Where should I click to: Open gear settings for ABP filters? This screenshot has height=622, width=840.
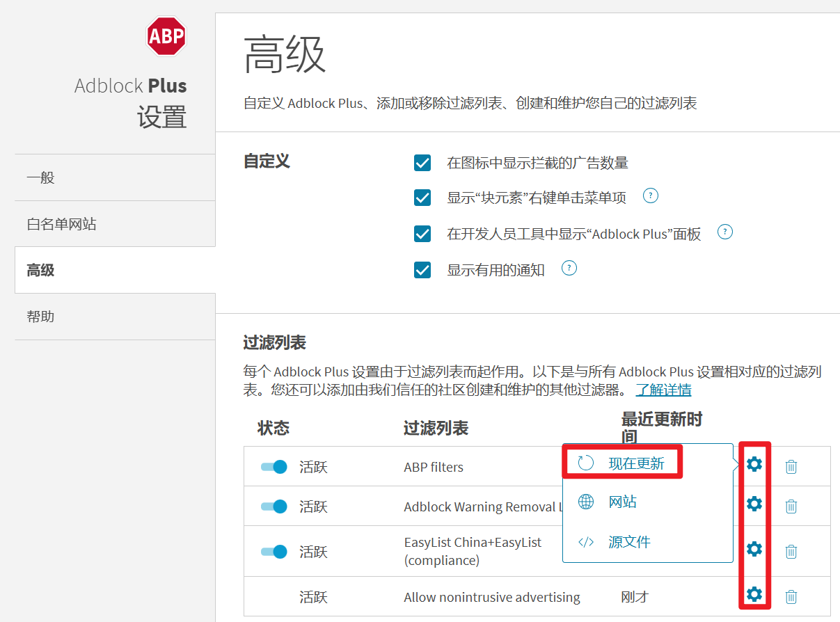[x=754, y=464]
